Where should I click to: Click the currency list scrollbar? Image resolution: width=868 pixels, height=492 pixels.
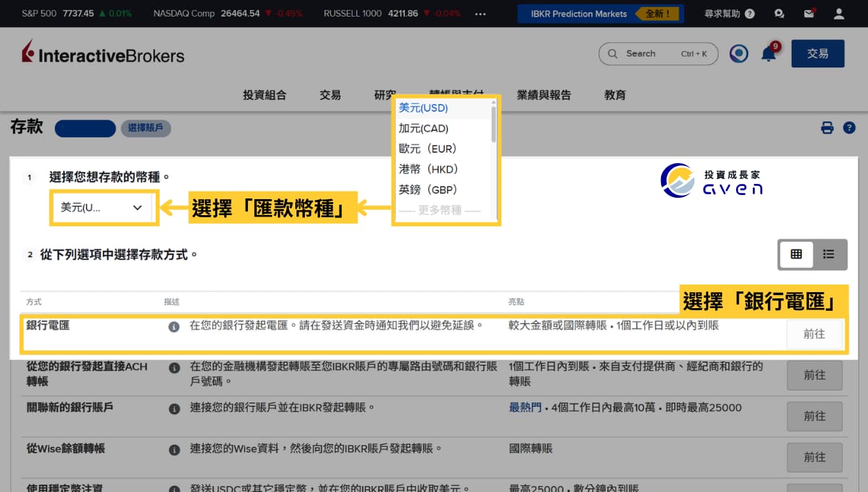(494, 124)
